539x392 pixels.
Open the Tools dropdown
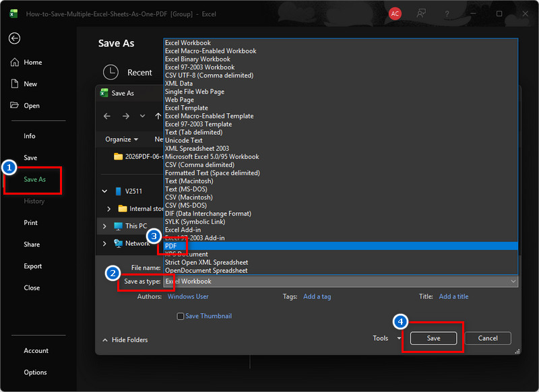click(387, 338)
